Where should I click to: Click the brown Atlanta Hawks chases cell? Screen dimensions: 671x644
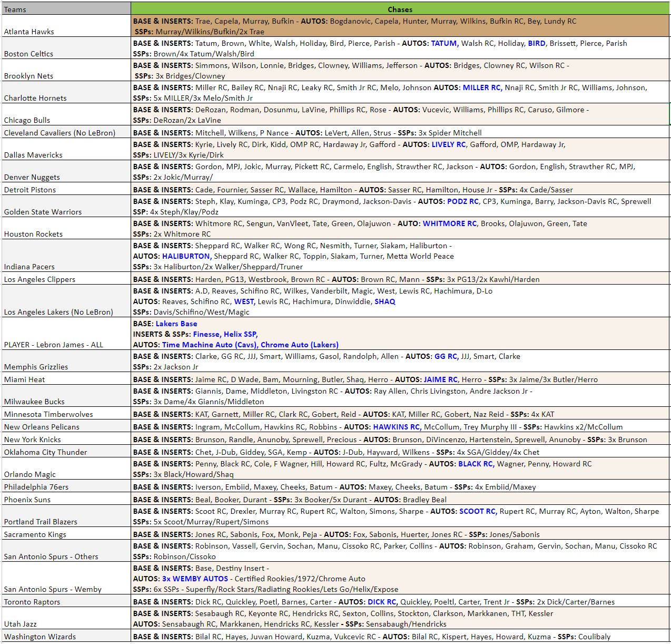pos(400,26)
